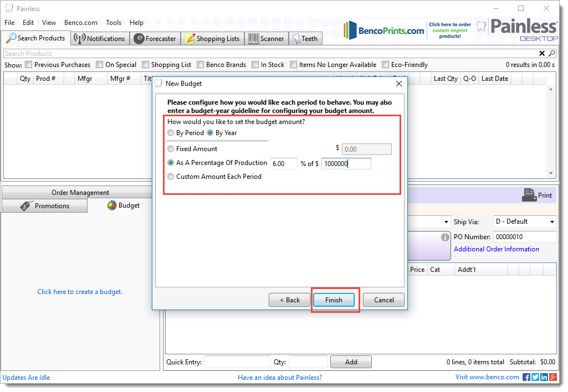Click the LinkedIn icon in status bar

(544, 377)
